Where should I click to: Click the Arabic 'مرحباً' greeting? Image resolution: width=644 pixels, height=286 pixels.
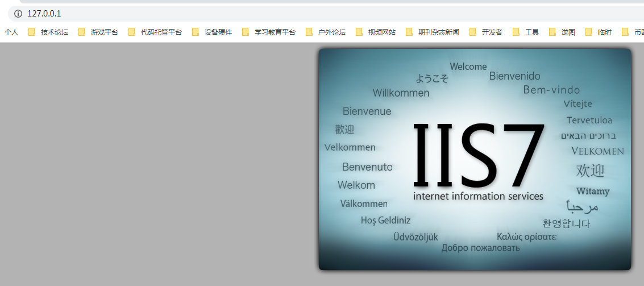pos(582,206)
